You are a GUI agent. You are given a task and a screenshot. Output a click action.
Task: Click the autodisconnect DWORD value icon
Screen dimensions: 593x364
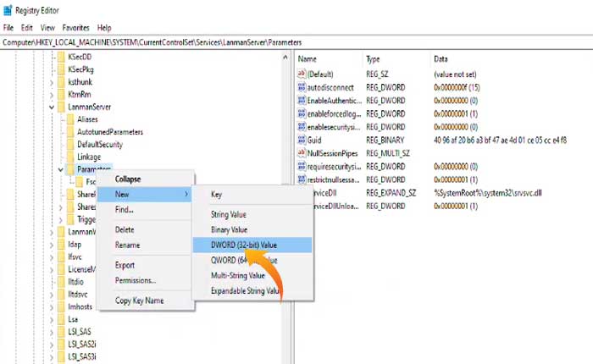(302, 87)
